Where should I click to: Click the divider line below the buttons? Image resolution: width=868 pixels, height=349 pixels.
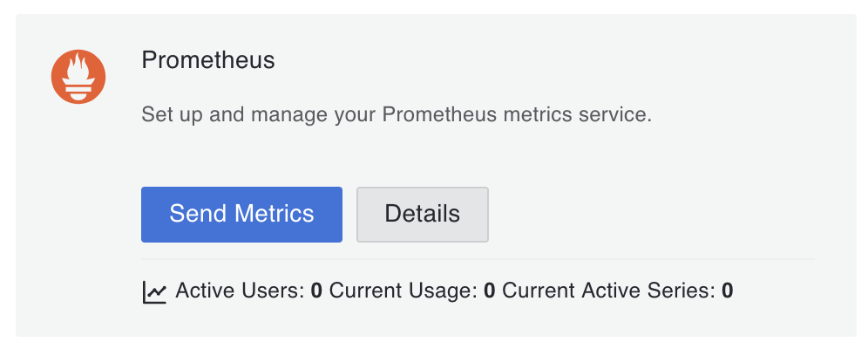(x=478, y=259)
